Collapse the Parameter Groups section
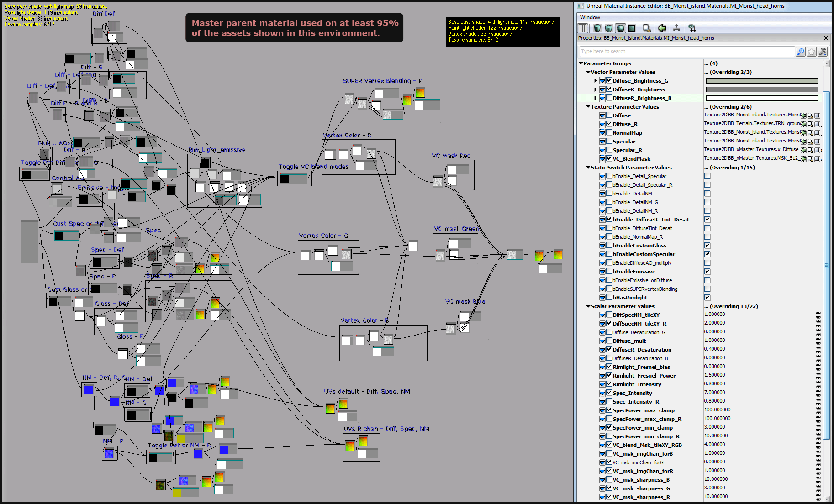Screen dimensions: 834x504 581,63
